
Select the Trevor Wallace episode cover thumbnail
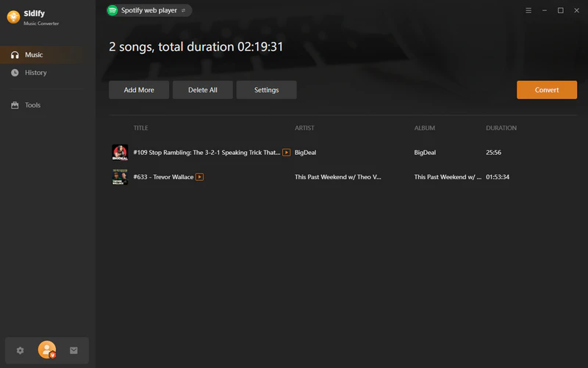coord(120,177)
